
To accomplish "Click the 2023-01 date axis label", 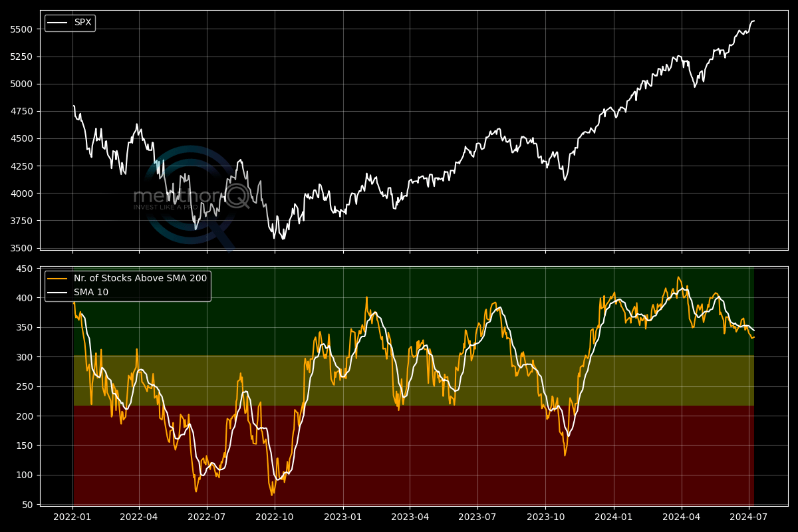I will 343,515.
